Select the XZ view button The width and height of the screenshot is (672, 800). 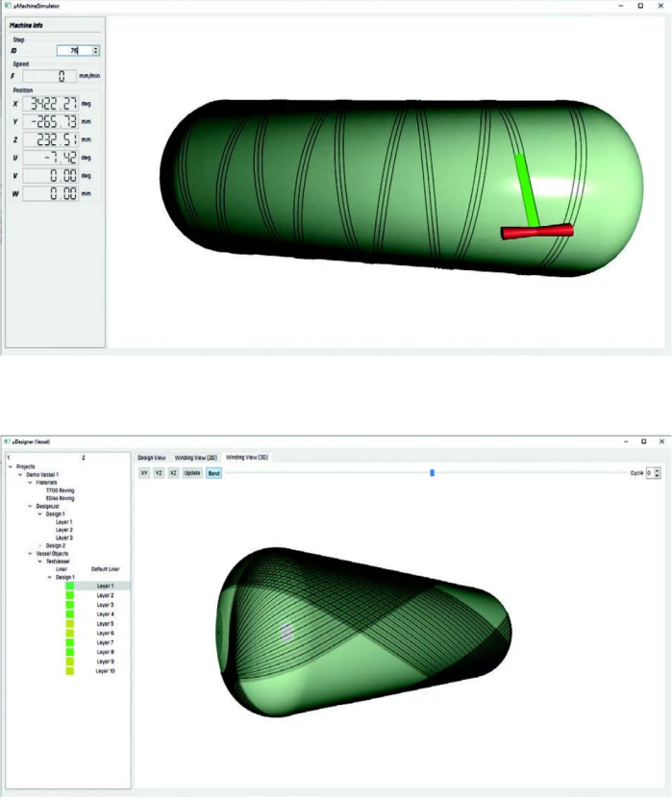click(x=173, y=474)
